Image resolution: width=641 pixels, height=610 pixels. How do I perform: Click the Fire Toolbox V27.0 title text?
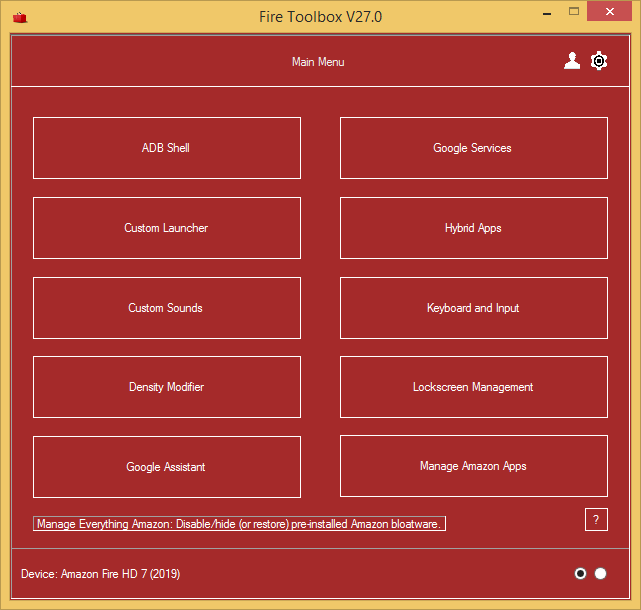[x=320, y=17]
